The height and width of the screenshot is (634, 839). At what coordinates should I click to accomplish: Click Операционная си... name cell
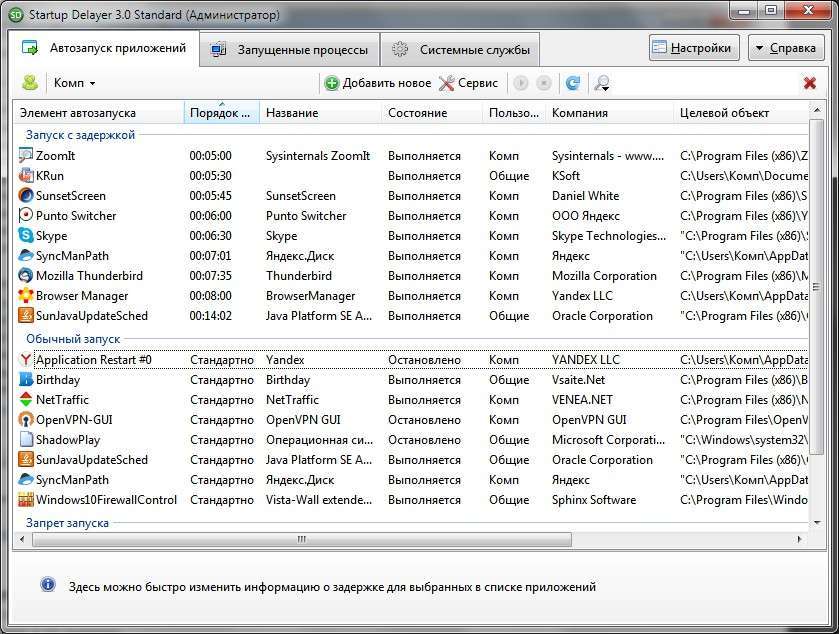pos(319,440)
